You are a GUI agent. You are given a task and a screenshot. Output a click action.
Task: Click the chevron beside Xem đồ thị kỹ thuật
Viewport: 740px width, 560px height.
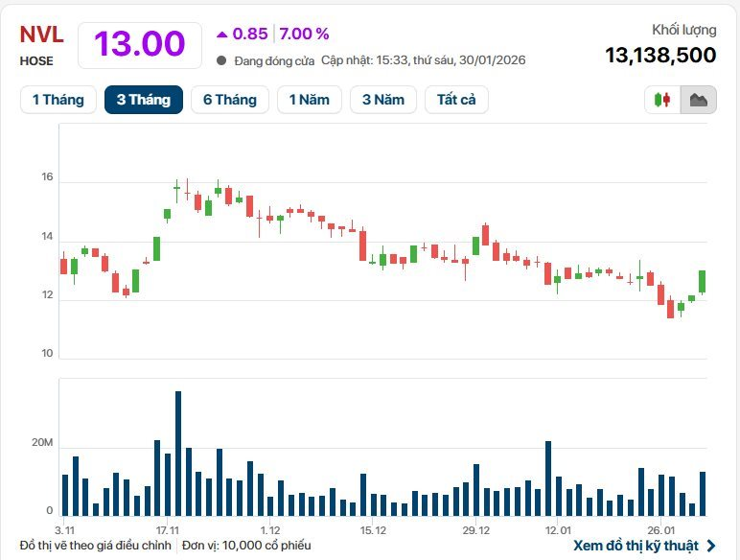[x=710, y=546]
